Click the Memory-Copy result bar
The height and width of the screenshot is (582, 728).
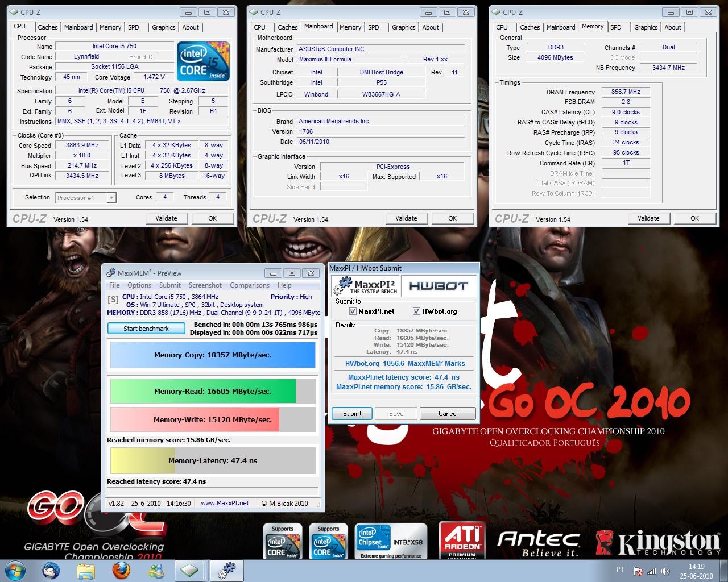[213, 355]
